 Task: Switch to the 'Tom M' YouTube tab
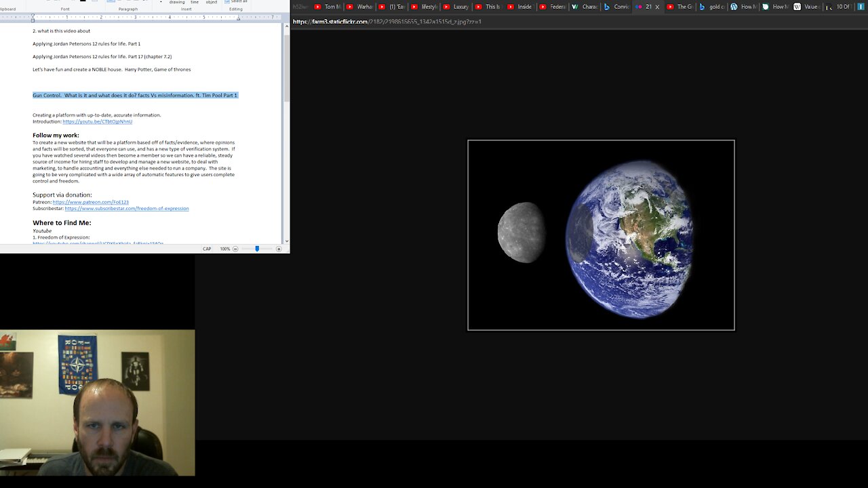328,7
